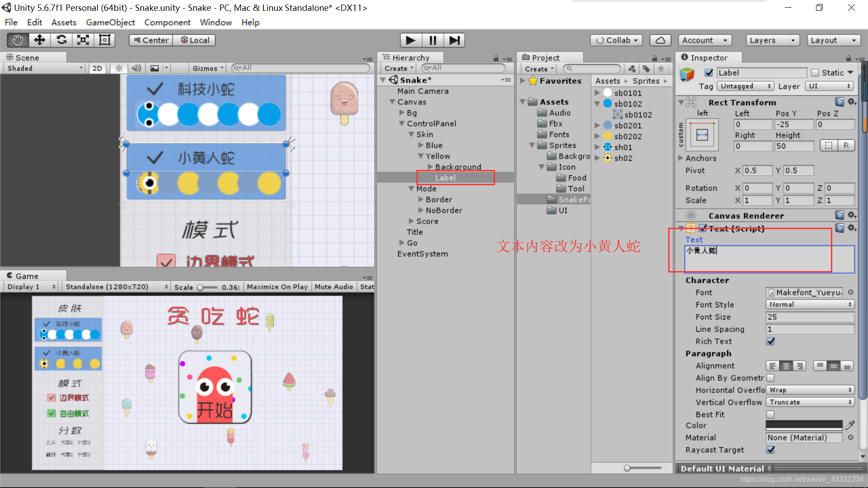Open Horizontal Overflow Wrap dropdown
The image size is (868, 488).
tap(810, 390)
